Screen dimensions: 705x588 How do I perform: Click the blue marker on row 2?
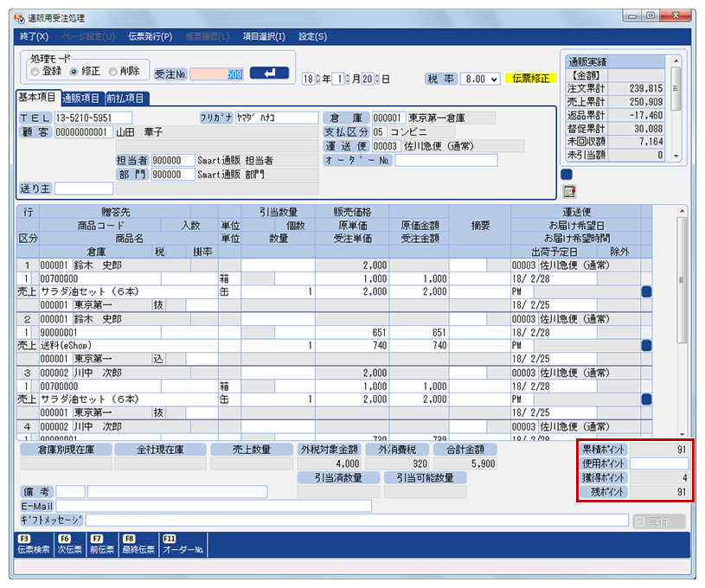coord(645,345)
